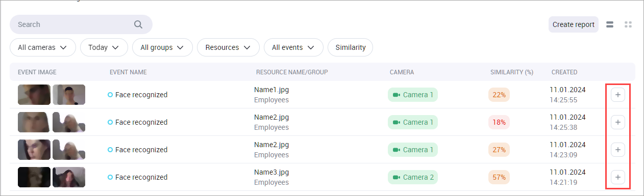Click the Create report button
Image resolution: width=644 pixels, height=196 pixels.
[x=574, y=24]
